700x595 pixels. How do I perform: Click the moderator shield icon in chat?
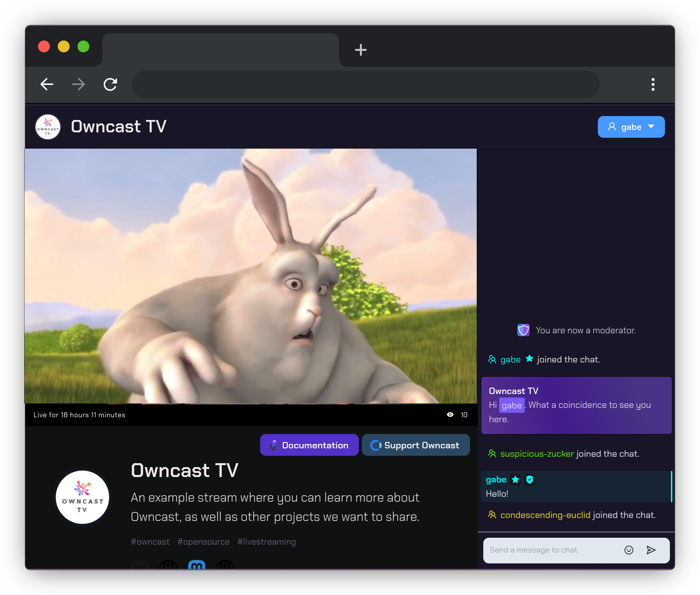click(x=523, y=330)
